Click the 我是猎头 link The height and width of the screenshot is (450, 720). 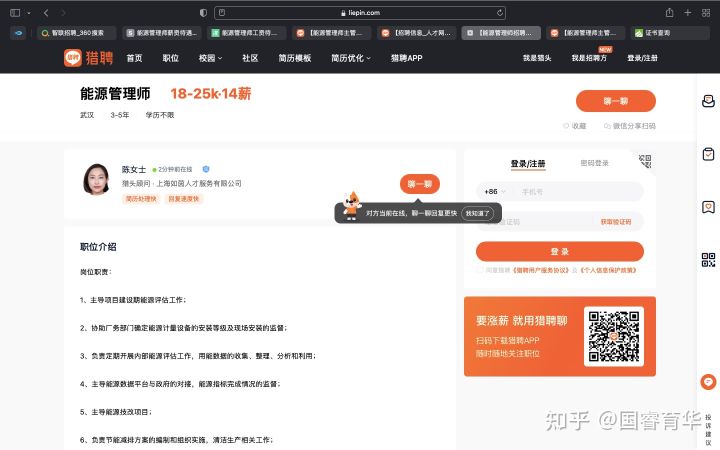point(537,58)
